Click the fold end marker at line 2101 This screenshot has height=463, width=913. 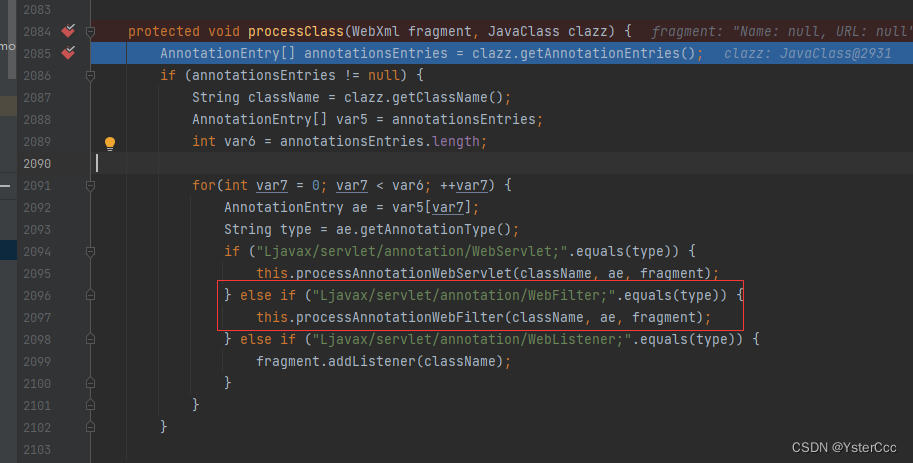90,405
